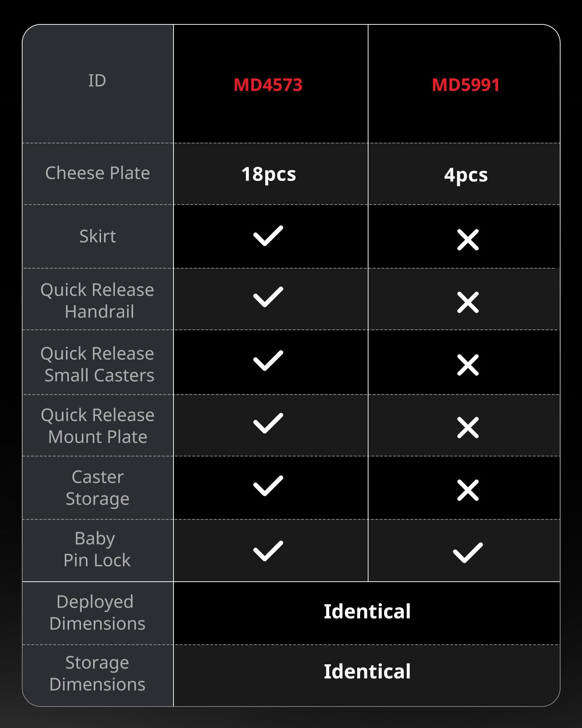The height and width of the screenshot is (728, 582).
Task: Click Identical in Storage Dimensions row
Action: pos(367,672)
